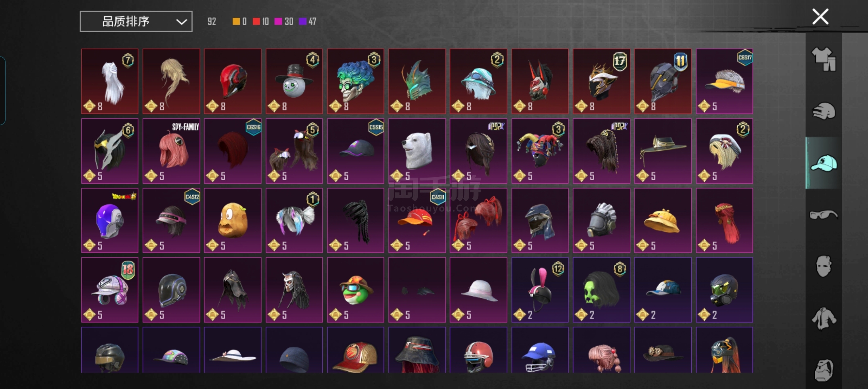The image size is (868, 389).
Task: Select the white polar bear head
Action: pyautogui.click(x=417, y=151)
